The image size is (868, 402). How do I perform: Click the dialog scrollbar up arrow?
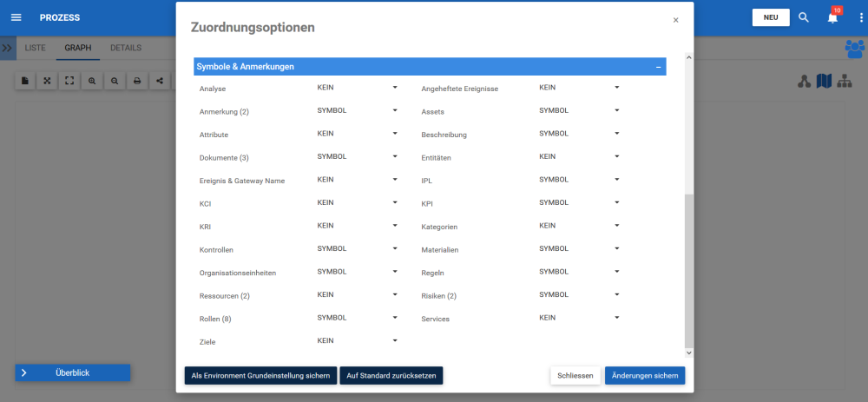click(688, 57)
